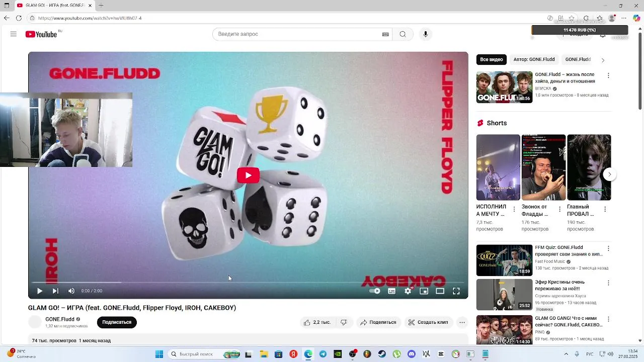
Task: Skip to the next video
Action: 55,291
